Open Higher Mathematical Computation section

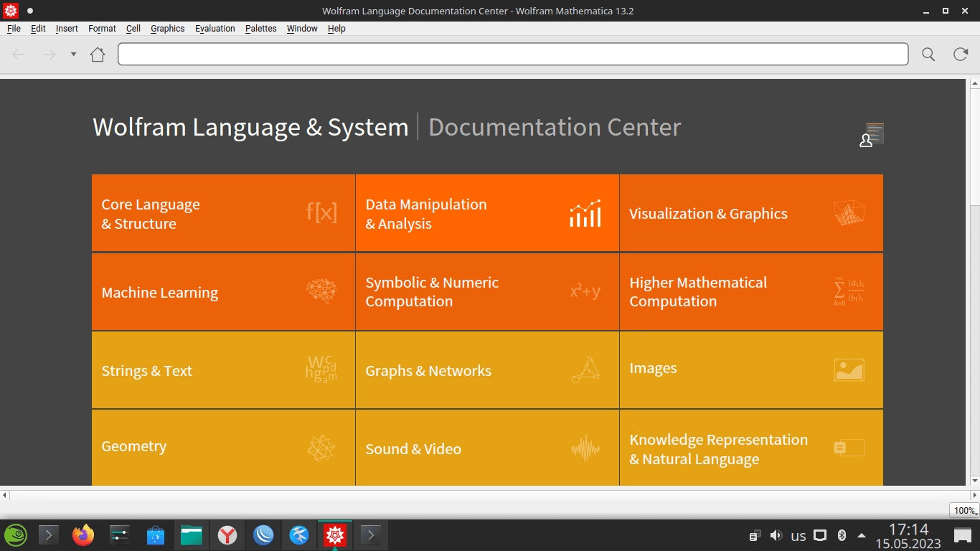pos(751,292)
